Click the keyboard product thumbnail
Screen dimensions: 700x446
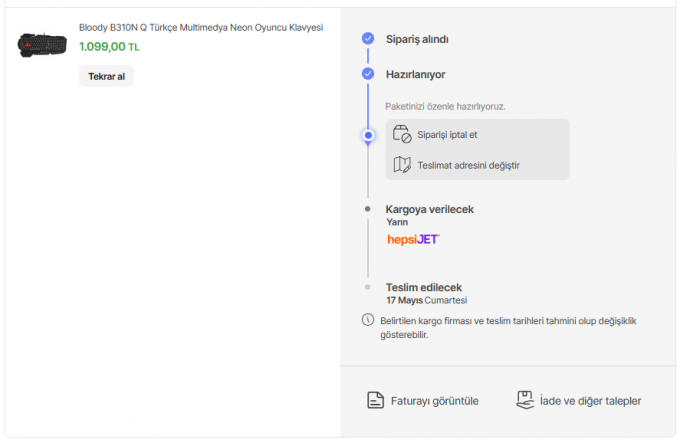coord(42,45)
